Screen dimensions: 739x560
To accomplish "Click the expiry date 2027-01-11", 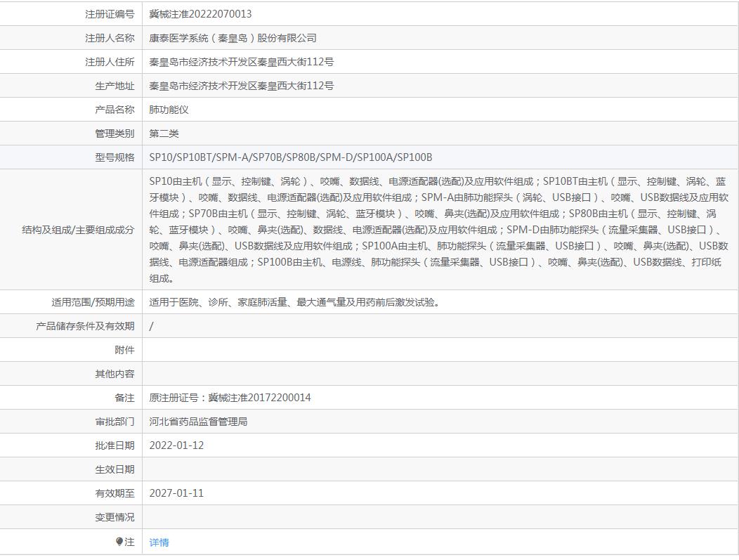I will (176, 493).
